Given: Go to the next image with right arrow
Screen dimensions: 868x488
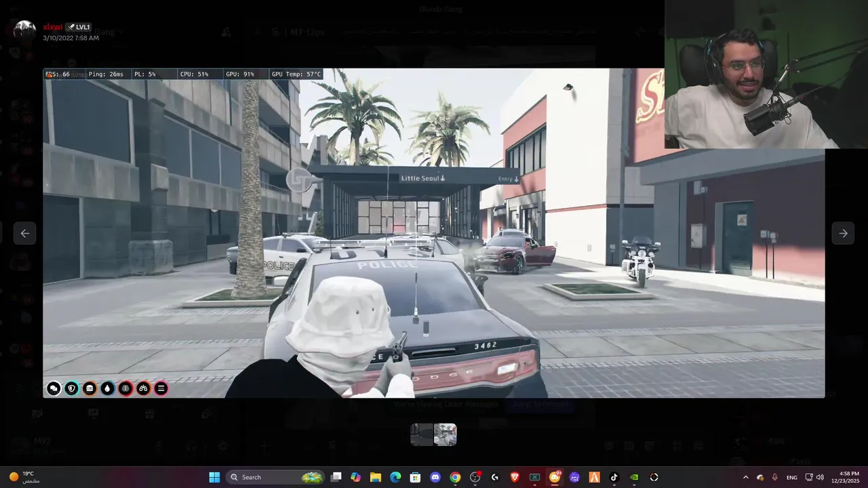Looking at the screenshot, I should (x=843, y=233).
